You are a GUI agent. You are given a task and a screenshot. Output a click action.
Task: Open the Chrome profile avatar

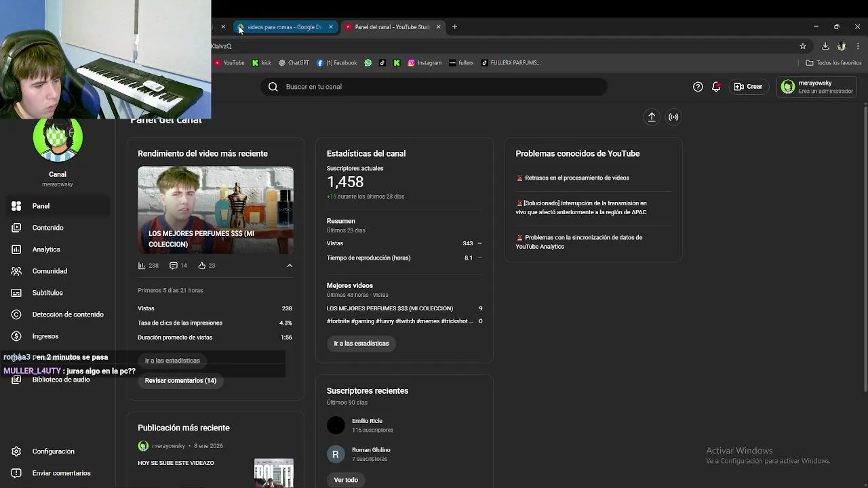[842, 46]
